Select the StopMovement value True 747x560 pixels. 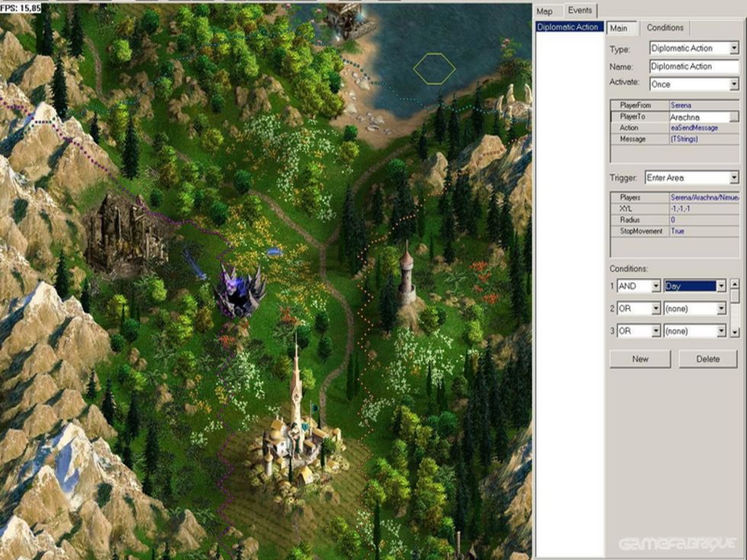704,231
